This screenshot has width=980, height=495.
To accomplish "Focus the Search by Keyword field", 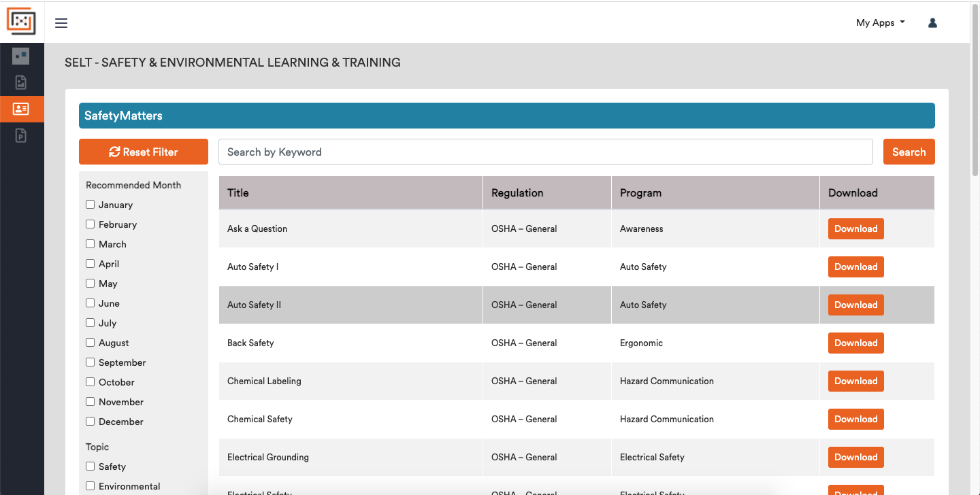I will coord(546,152).
